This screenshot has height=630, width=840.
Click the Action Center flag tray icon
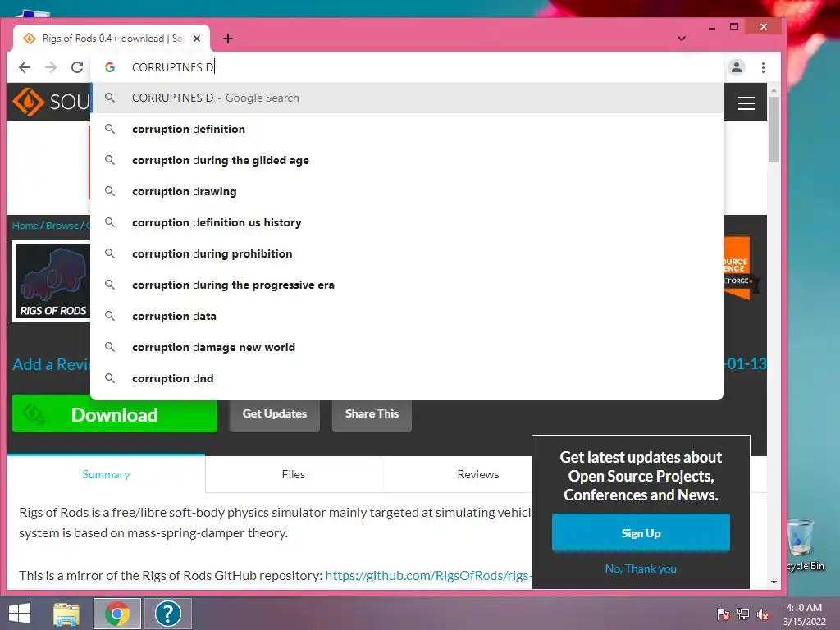[723, 614]
